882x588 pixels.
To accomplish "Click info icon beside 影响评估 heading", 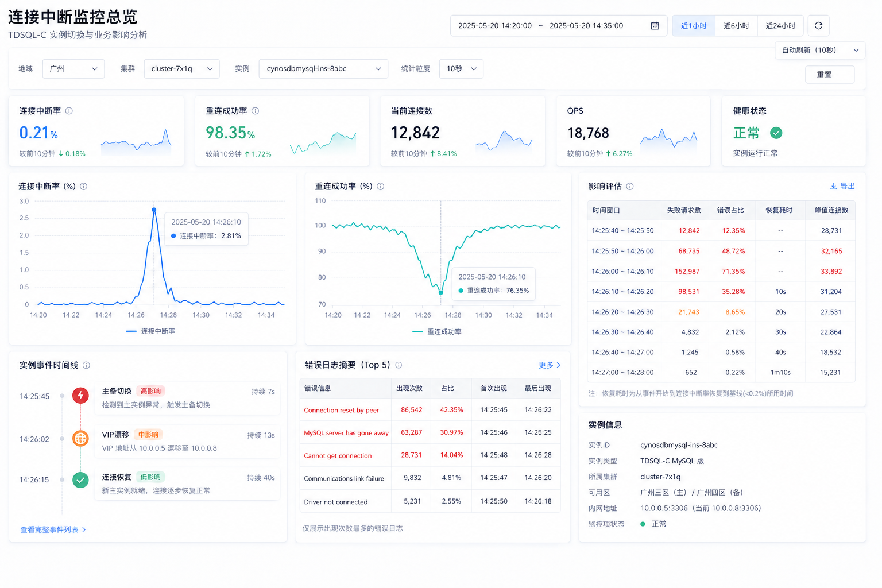I will coord(630,186).
